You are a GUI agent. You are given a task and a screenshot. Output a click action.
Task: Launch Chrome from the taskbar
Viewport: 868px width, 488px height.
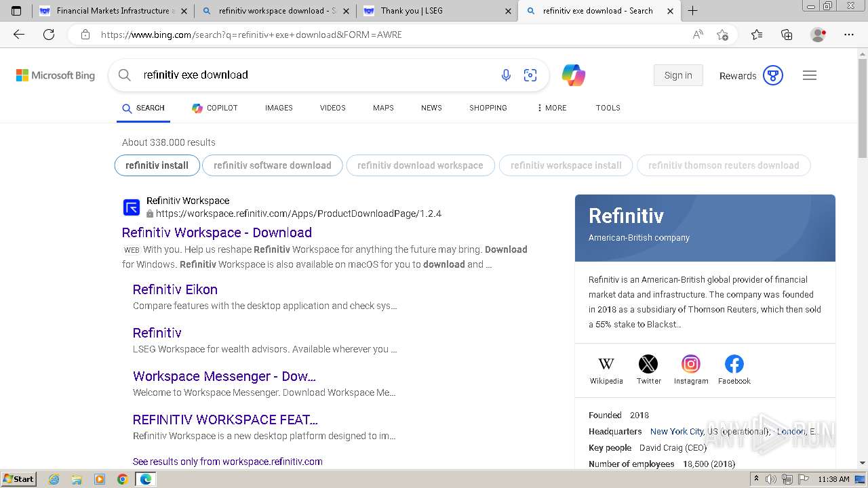pos(122,479)
